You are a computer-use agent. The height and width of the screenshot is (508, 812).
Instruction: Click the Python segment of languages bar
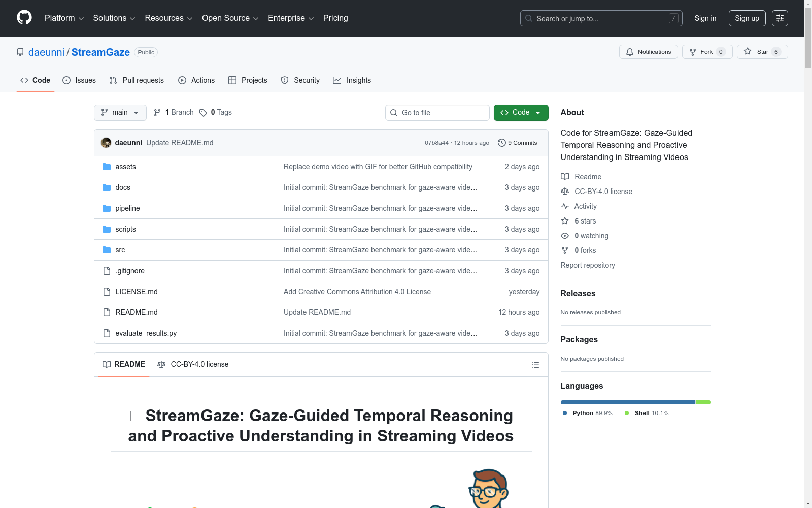tap(627, 402)
